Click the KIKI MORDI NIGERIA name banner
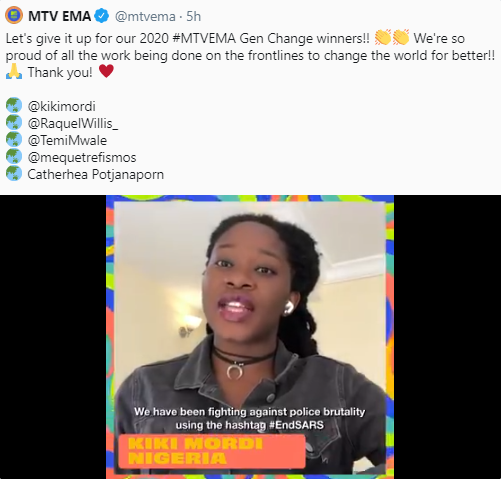Image resolution: width=501 pixels, height=479 pixels. (212, 451)
